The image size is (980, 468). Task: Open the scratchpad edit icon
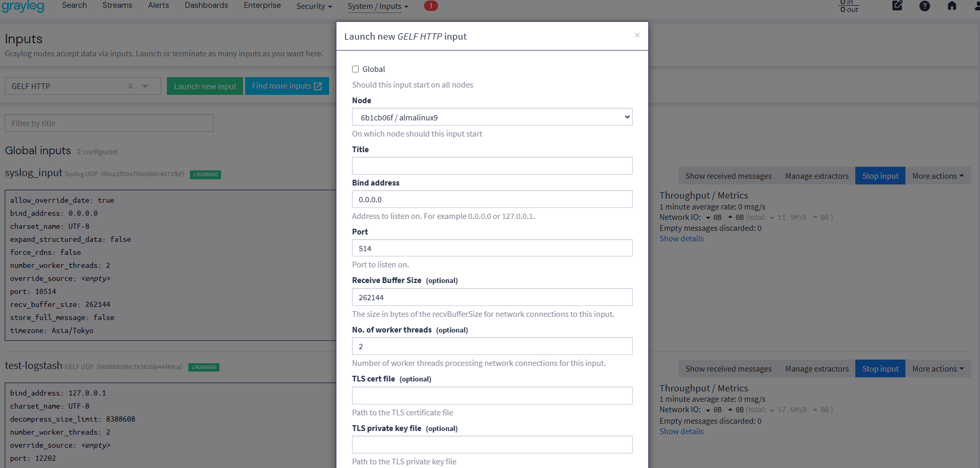tap(897, 6)
